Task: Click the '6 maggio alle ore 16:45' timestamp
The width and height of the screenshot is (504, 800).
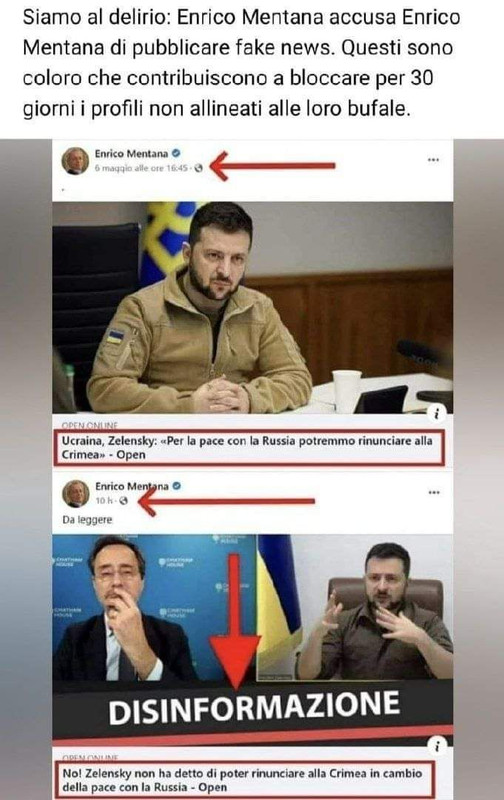Action: (x=141, y=168)
